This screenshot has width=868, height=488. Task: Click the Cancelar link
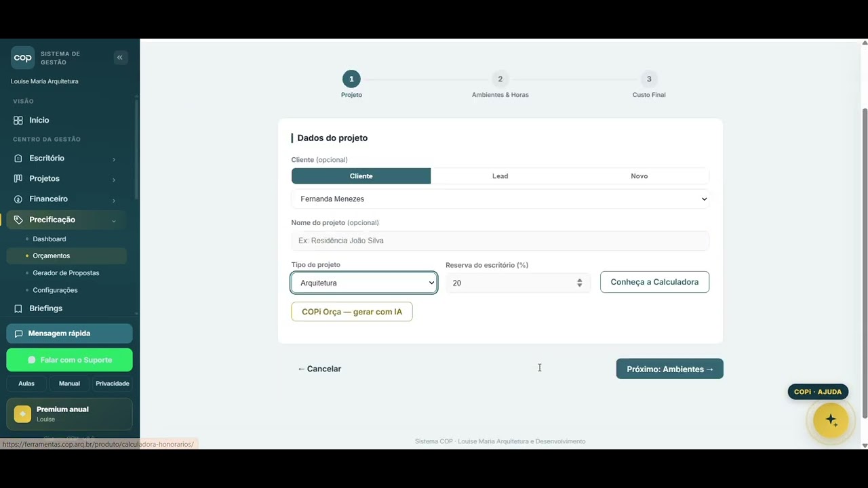319,369
